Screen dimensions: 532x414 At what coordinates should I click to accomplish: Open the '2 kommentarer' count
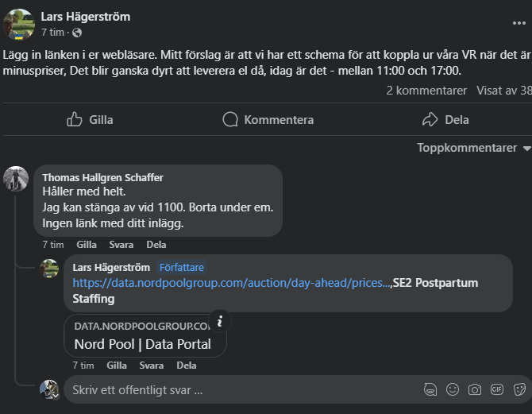click(x=426, y=91)
